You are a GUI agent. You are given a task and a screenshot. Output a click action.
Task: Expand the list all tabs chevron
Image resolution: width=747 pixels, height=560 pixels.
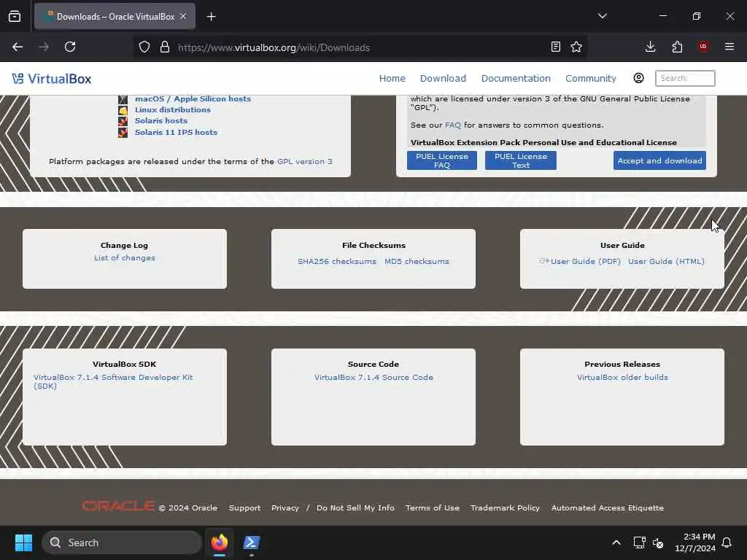pyautogui.click(x=602, y=16)
